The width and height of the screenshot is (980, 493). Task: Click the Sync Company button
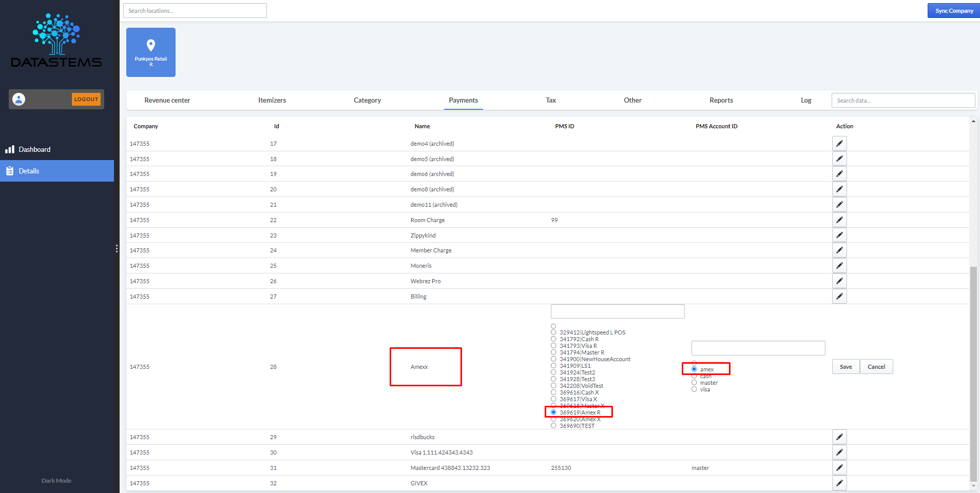(x=952, y=10)
